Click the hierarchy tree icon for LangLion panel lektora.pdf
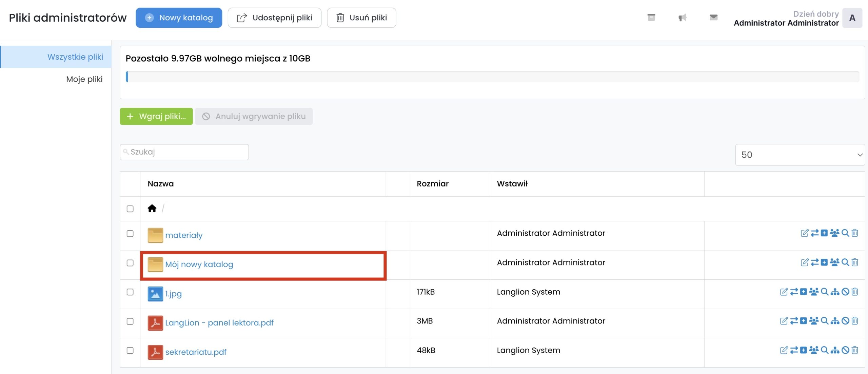Viewport: 868px width, 374px height. coord(835,321)
